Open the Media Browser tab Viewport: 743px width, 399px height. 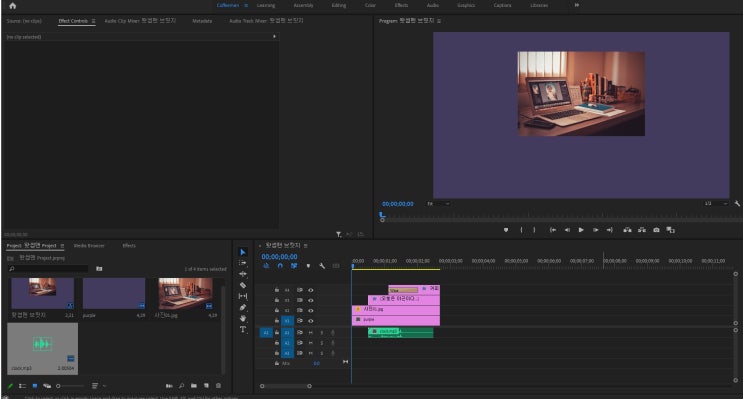point(89,245)
